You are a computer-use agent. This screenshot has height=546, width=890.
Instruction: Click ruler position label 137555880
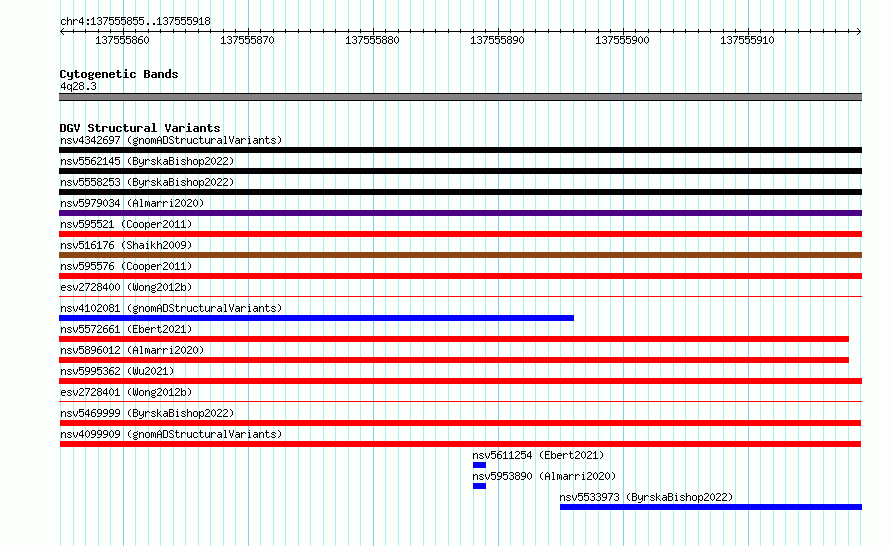click(x=372, y=40)
